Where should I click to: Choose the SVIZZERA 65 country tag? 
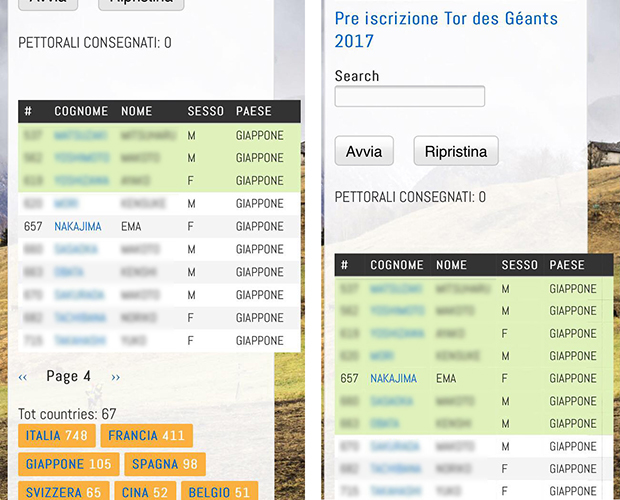point(64,492)
